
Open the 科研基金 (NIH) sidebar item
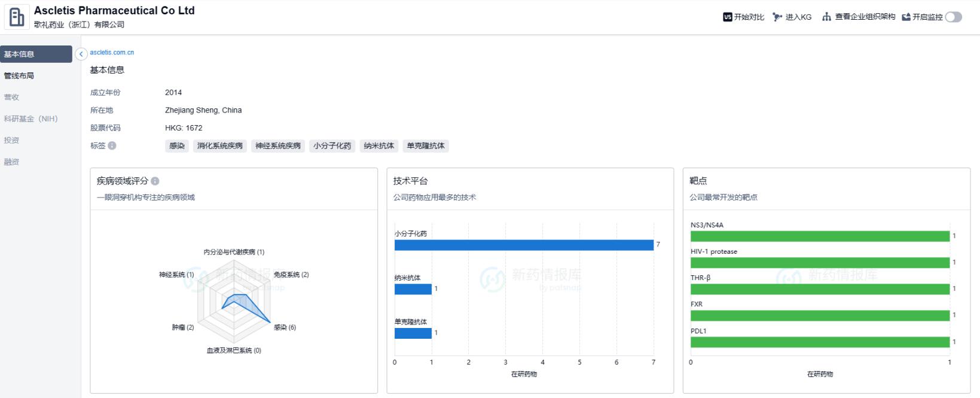point(31,119)
